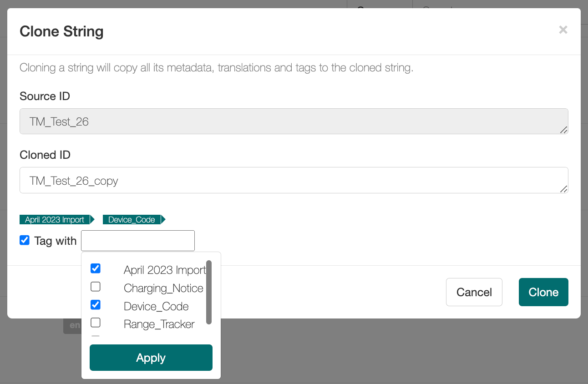This screenshot has height=384, width=588.
Task: Disable the Tag with checkbox
Action: pos(24,240)
